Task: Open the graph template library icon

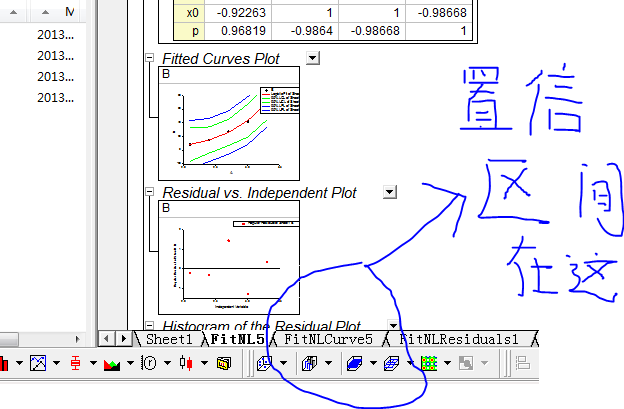Action: point(224,363)
